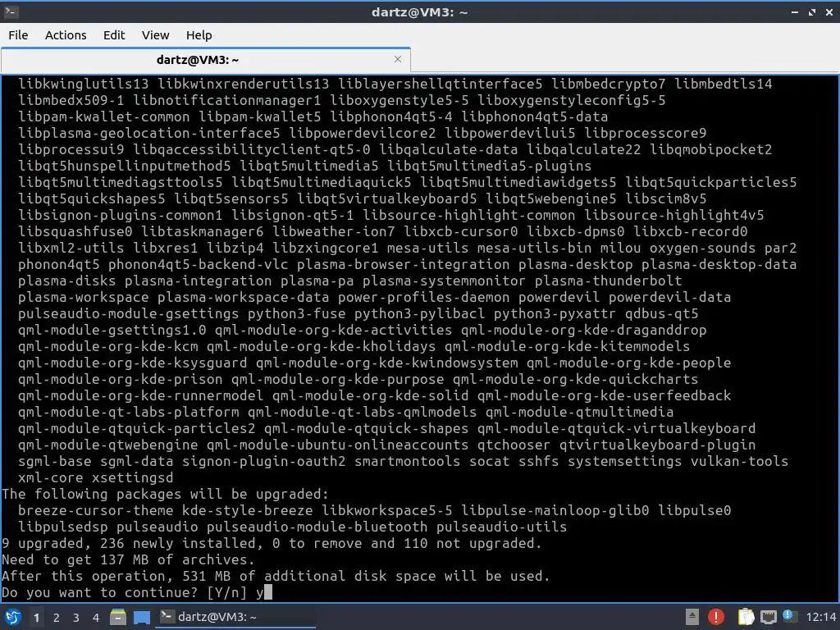840x630 pixels.
Task: Click the 'Need to get 137 MB of archives.' line
Action: [x=128, y=559]
